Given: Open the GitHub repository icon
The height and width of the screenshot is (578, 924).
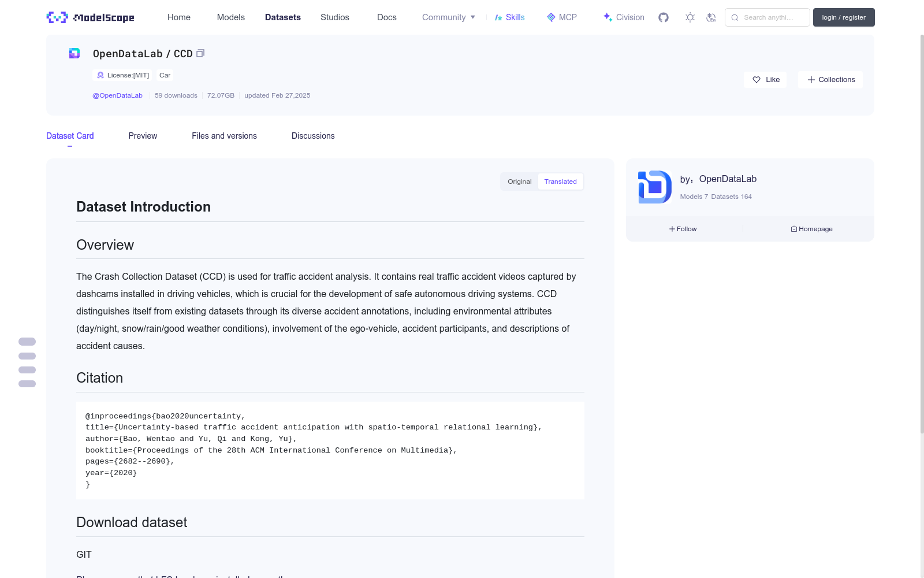Looking at the screenshot, I should [664, 17].
